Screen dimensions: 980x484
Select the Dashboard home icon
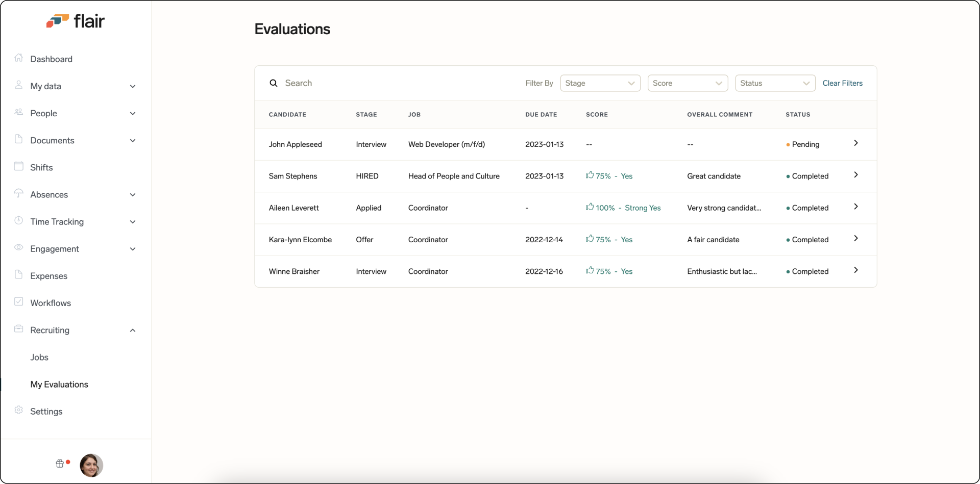tap(19, 58)
